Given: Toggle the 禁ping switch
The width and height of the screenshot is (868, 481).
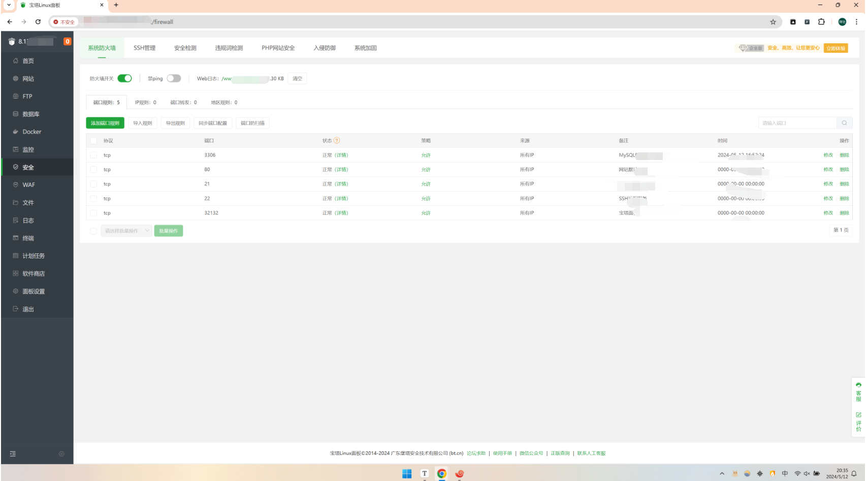Looking at the screenshot, I should click(174, 78).
